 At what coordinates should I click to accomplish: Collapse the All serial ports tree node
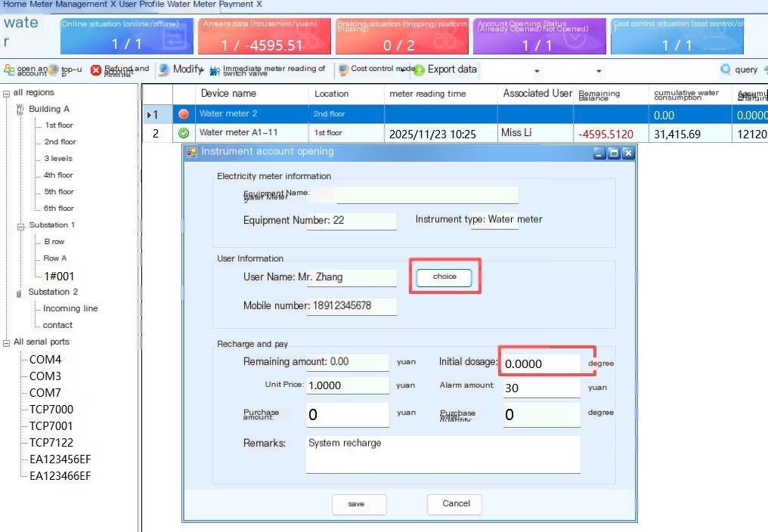coord(6,343)
